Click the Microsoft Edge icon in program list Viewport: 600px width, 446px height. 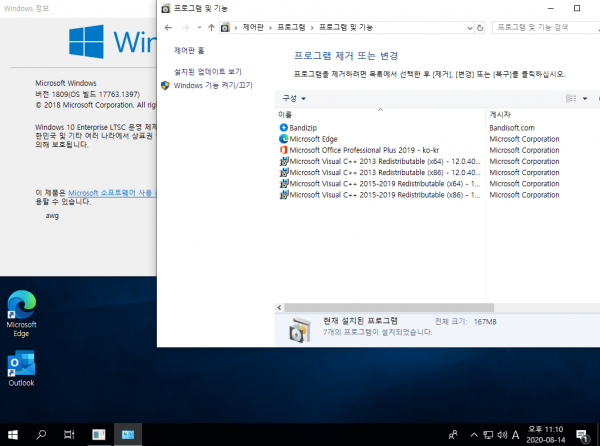coord(284,138)
